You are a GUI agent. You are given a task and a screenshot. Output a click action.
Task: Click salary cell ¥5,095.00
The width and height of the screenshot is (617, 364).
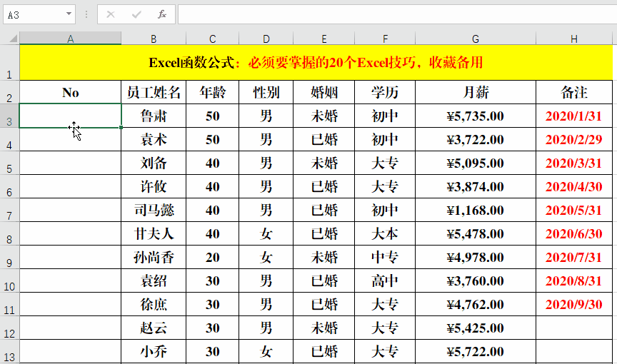coord(476,163)
